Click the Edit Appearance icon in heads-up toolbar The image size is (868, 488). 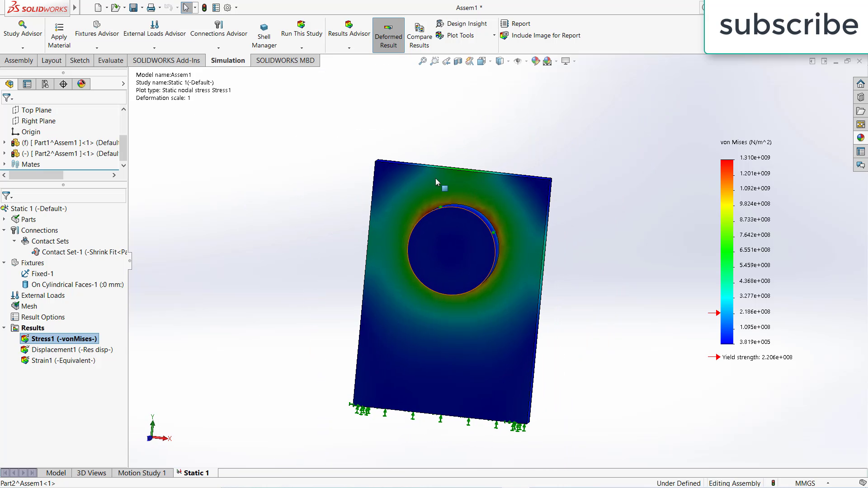(536, 61)
